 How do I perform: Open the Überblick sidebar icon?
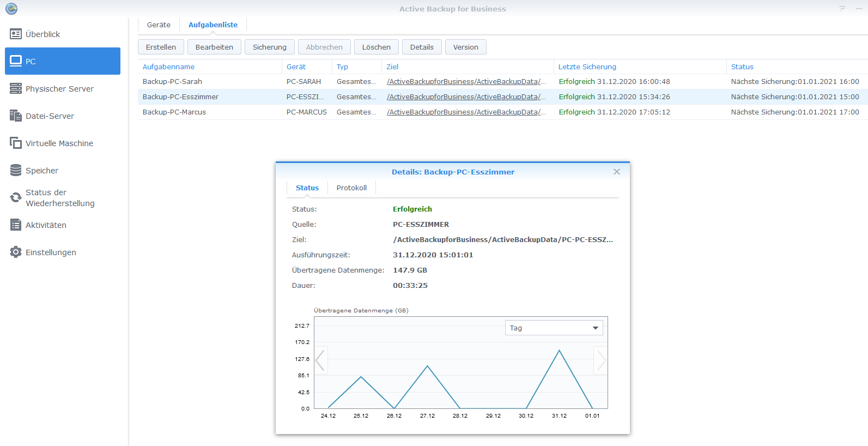pyautogui.click(x=16, y=34)
